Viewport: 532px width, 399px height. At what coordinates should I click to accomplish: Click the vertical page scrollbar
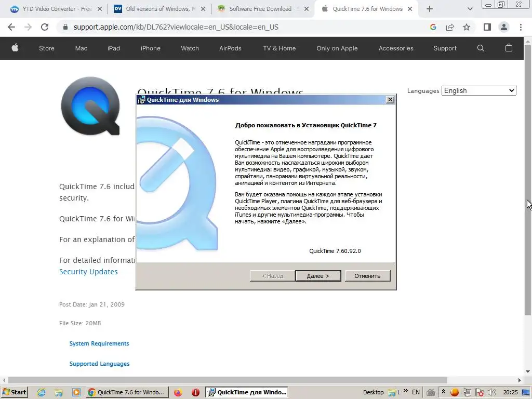[528, 180]
